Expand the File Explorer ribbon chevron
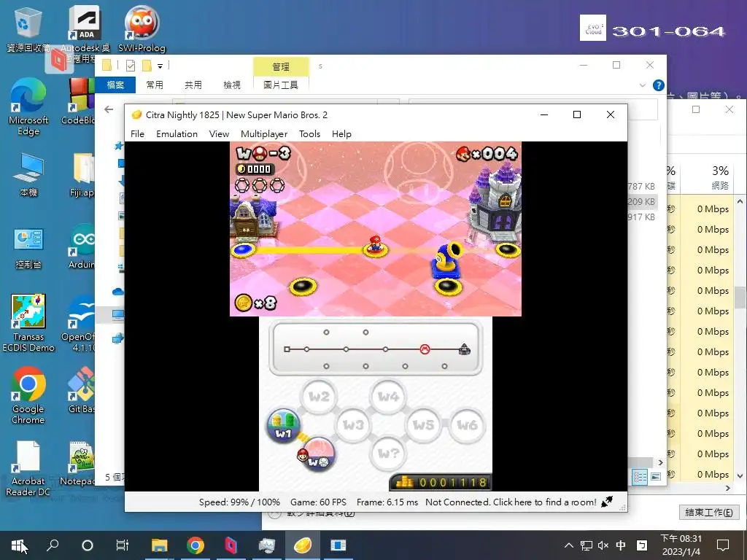This screenshot has height=560, width=747. click(642, 85)
